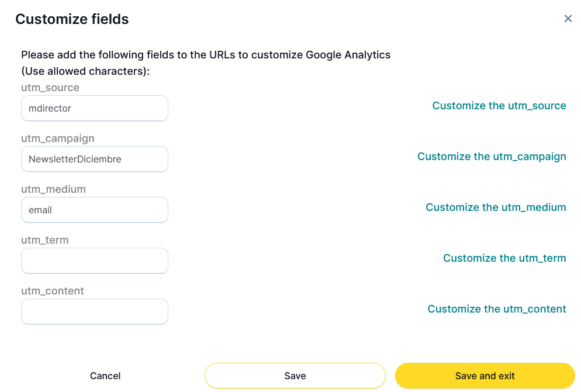Focus the utm_campaign field with NewsletterDiciembre
581x392 pixels.
click(94, 159)
